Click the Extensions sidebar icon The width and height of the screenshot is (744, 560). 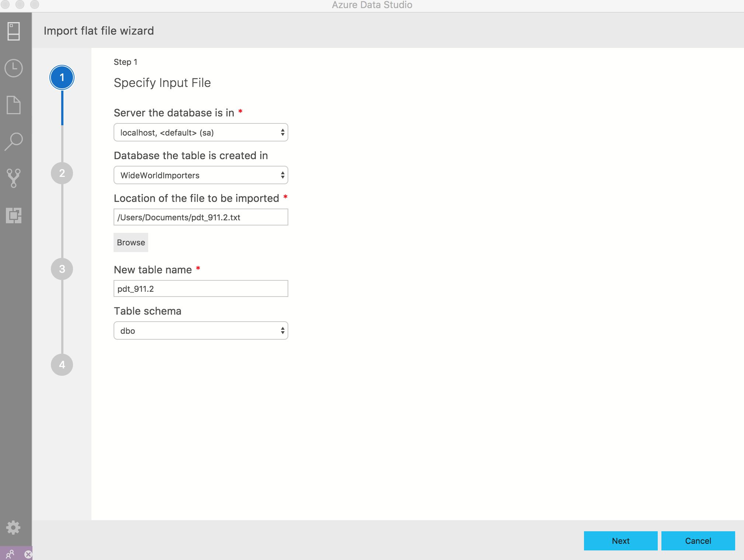15,215
